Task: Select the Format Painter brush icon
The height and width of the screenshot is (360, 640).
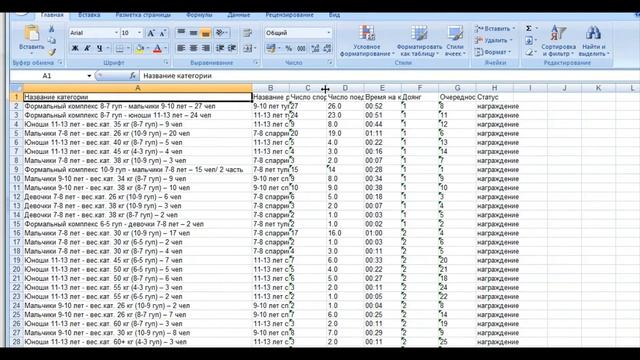Action: (x=51, y=52)
